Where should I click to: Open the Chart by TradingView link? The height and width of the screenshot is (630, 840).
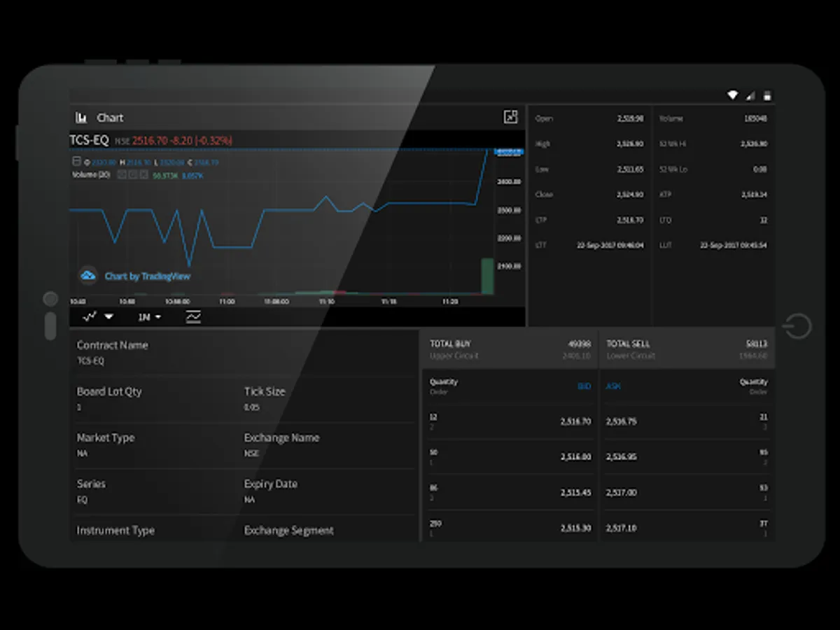(148, 276)
